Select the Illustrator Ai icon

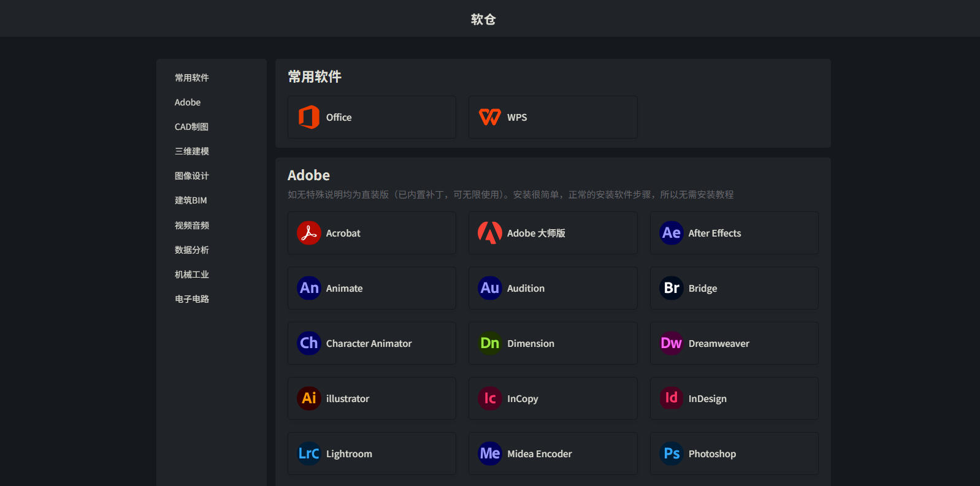(x=309, y=398)
